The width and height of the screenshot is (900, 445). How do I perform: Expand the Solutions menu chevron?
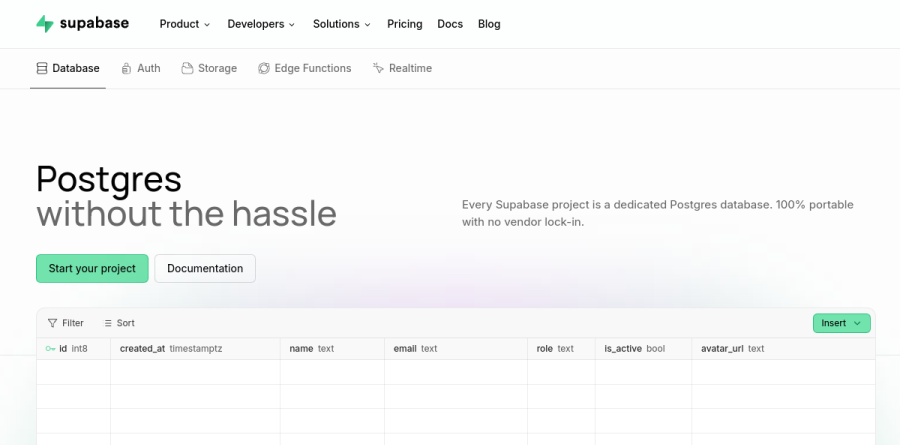pos(367,25)
